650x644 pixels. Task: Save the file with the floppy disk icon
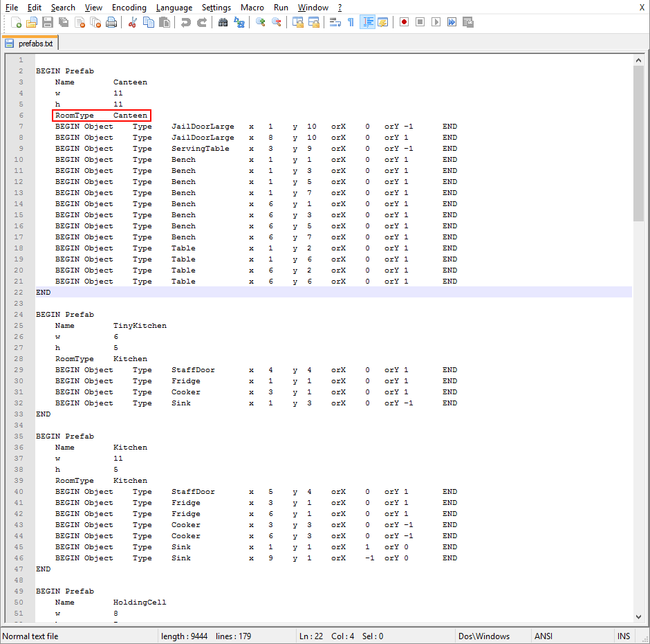coord(48,22)
